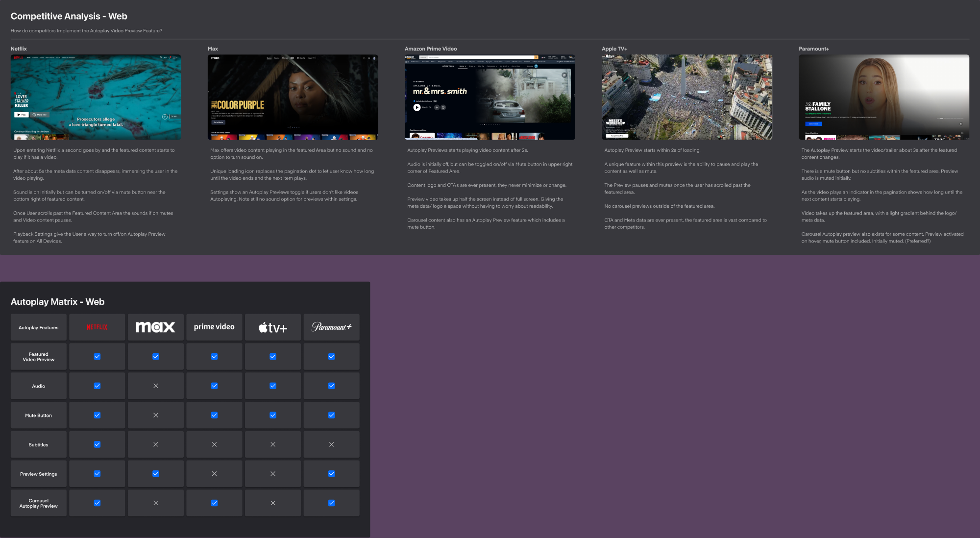Select the 'Autoplay Matrix - Web' heading
Image resolution: width=980 pixels, height=538 pixels.
pyautogui.click(x=58, y=302)
